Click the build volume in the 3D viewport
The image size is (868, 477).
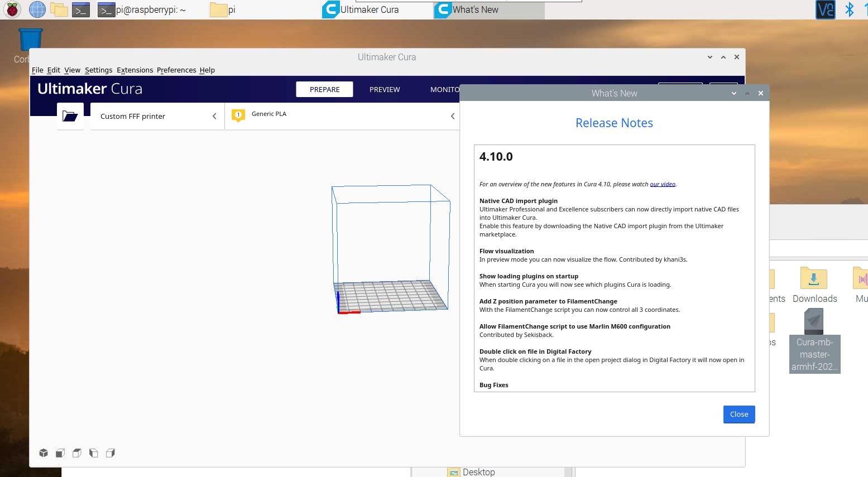click(391, 249)
